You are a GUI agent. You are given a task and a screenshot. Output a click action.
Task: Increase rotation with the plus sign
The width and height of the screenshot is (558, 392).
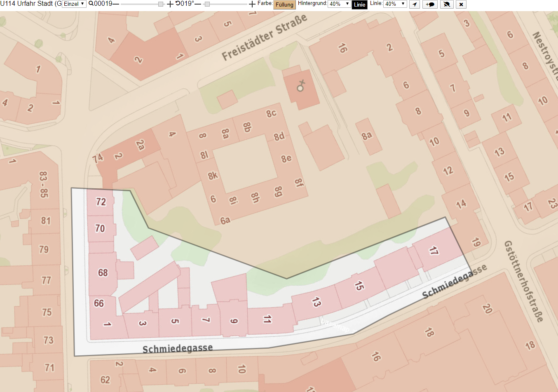coord(252,4)
